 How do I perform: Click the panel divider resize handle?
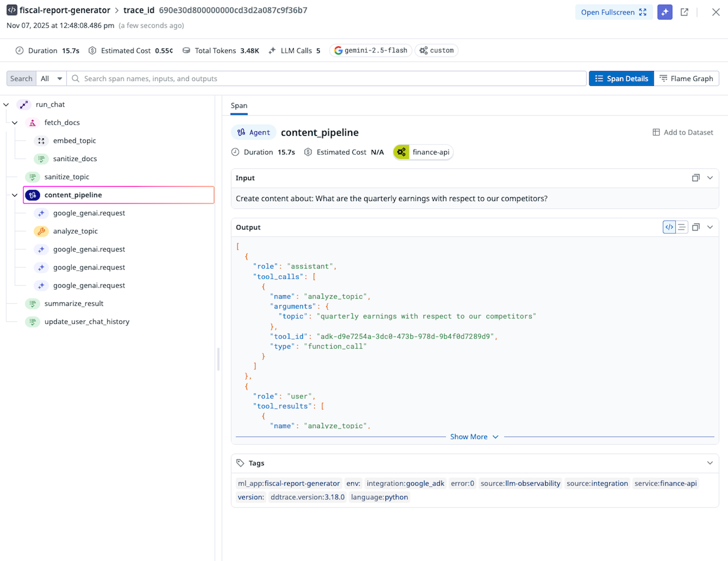pos(218,359)
